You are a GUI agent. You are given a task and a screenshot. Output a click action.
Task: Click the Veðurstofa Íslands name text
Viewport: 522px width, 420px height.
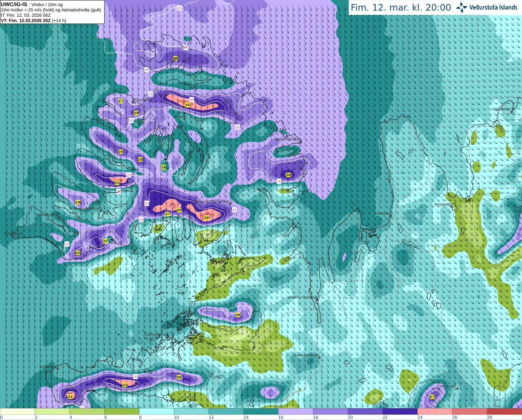click(493, 7)
